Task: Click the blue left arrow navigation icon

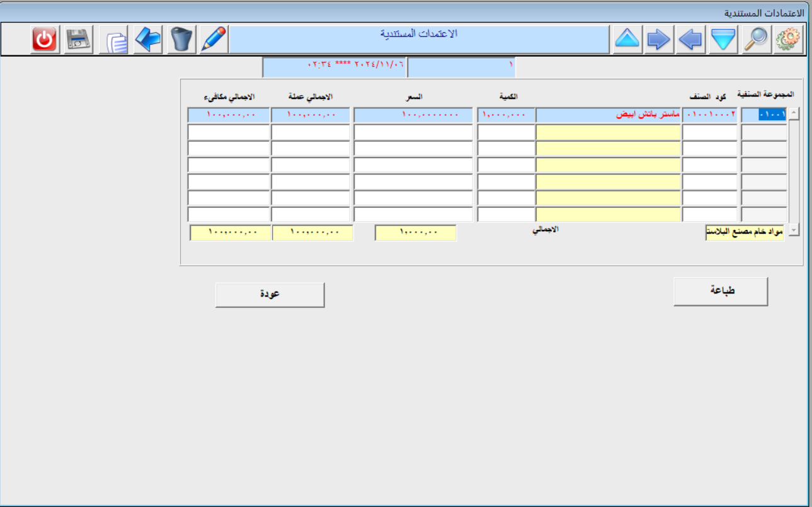Action: click(x=691, y=40)
